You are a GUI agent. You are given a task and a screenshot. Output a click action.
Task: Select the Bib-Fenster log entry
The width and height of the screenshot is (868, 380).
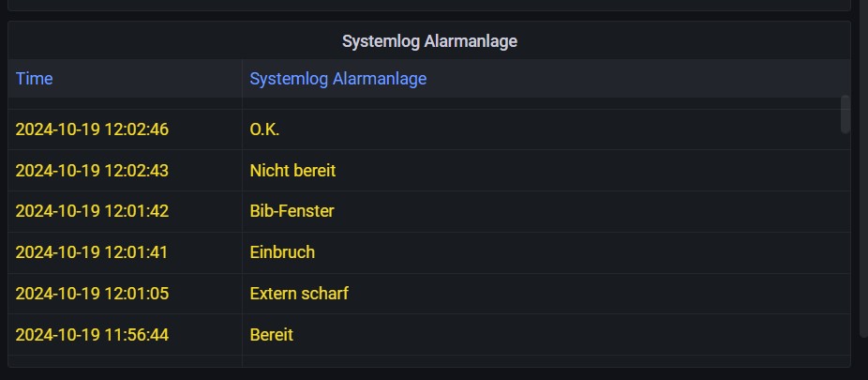point(292,211)
